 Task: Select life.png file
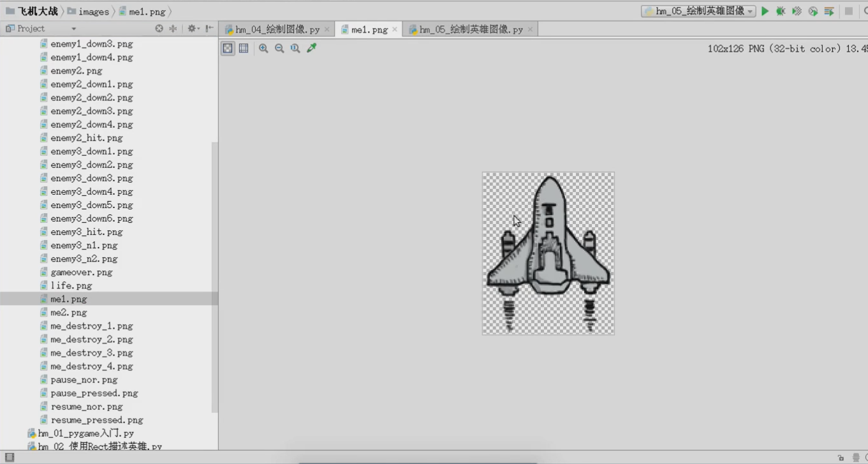click(71, 285)
